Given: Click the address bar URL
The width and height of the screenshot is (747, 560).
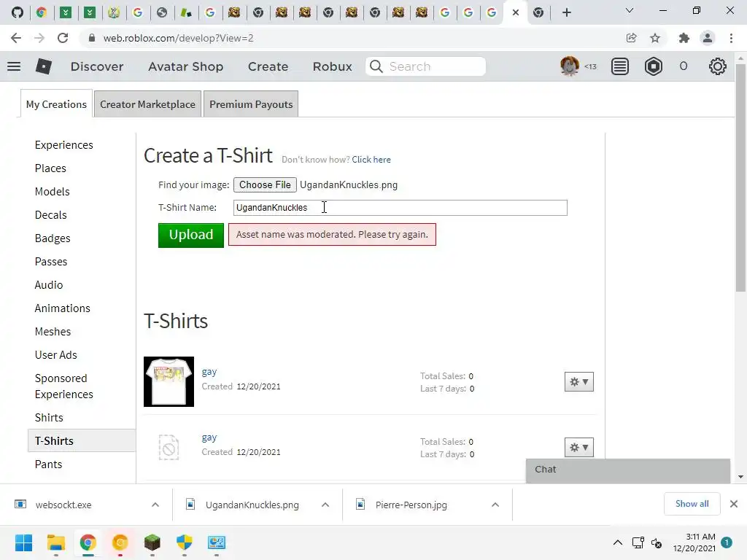Looking at the screenshot, I should click(x=178, y=38).
